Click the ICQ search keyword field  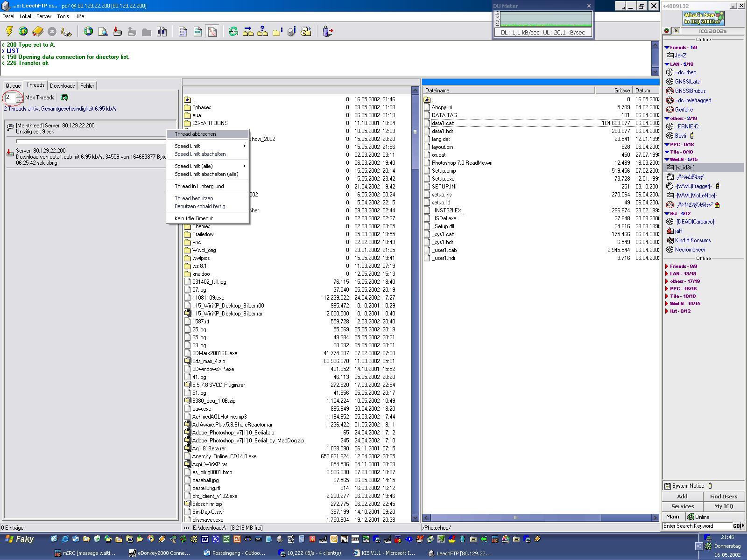(696, 526)
